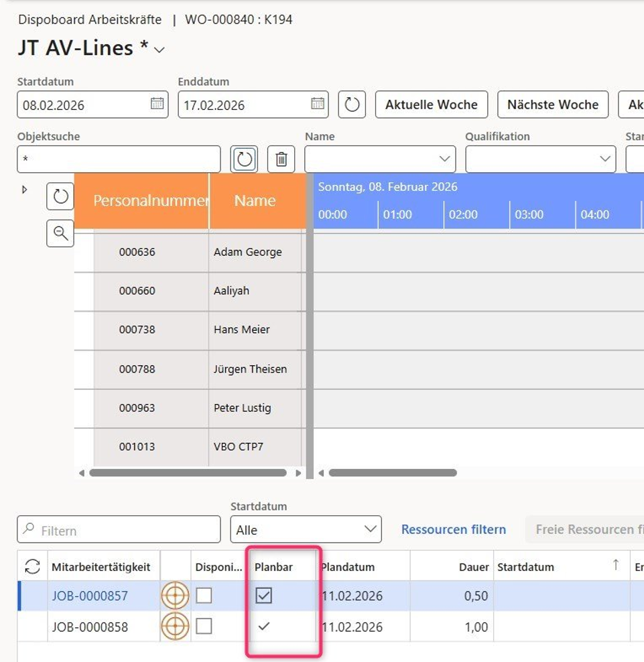Open the Enddatum calendar picker icon
Screen dimensions: 644x662
(x=318, y=104)
